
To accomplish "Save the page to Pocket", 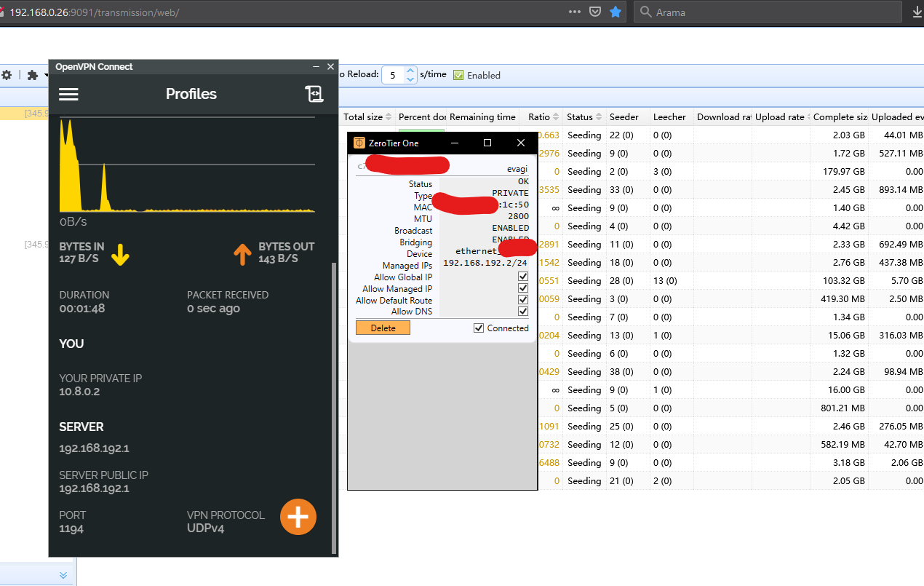I will [x=595, y=12].
